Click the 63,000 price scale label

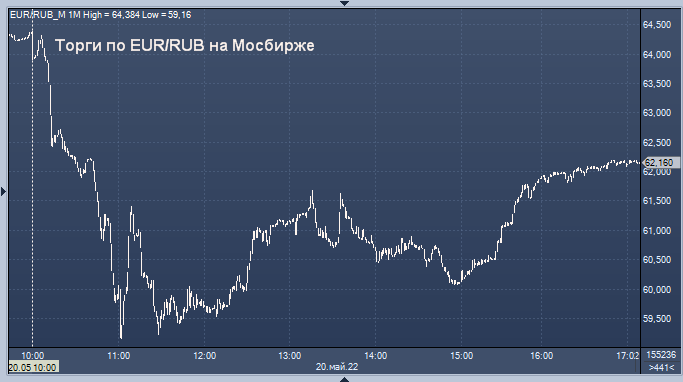tap(657, 113)
